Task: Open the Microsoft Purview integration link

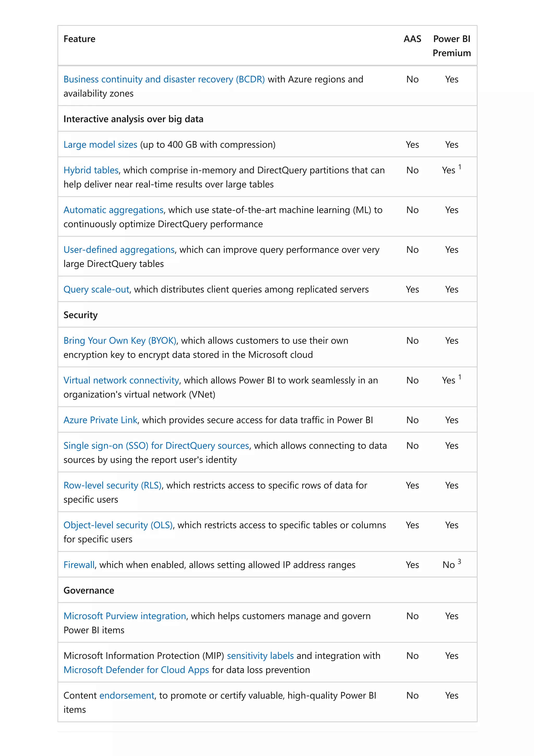Action: tap(125, 616)
